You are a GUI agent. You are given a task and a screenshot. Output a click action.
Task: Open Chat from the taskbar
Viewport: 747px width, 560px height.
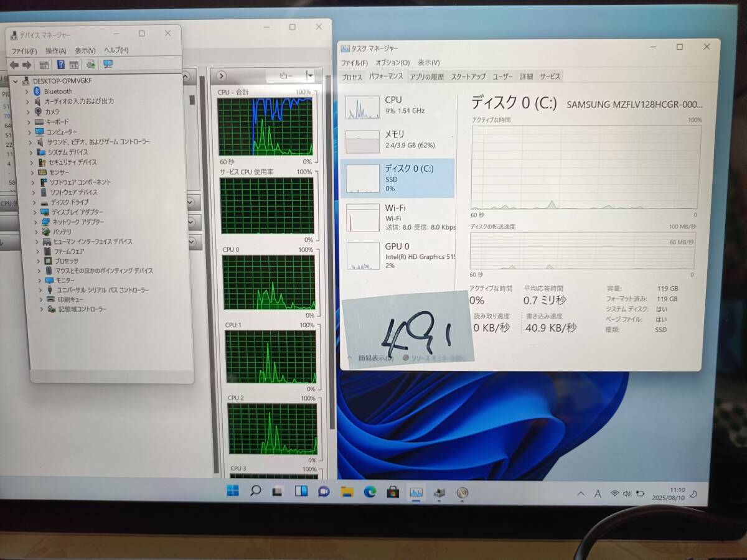(323, 492)
